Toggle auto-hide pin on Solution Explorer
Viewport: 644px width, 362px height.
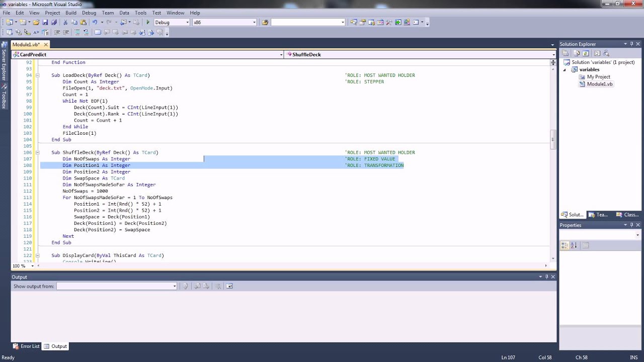pyautogui.click(x=632, y=44)
